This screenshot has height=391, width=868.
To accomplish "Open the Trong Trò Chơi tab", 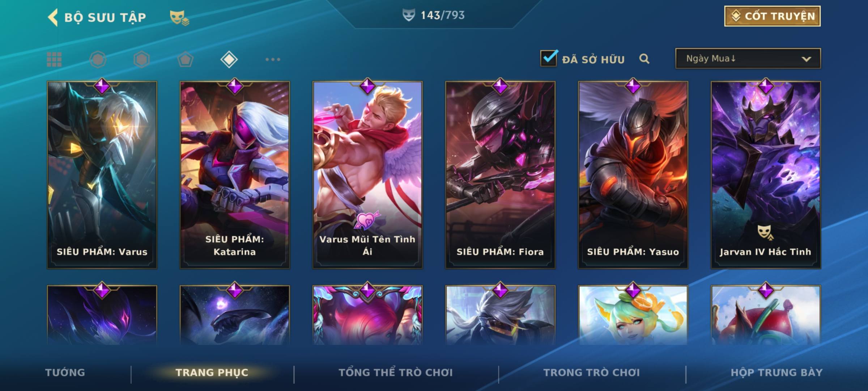I will (591, 373).
